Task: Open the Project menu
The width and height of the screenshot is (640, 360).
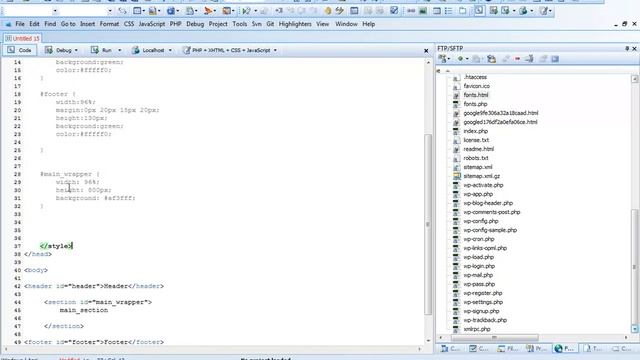Action: point(218,24)
